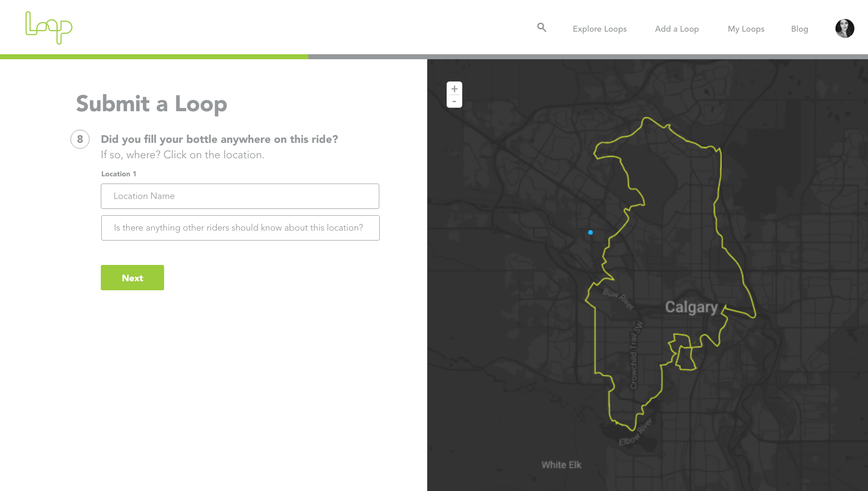Click the step 8 circle badge
The width and height of the screenshot is (868, 491).
click(x=80, y=139)
